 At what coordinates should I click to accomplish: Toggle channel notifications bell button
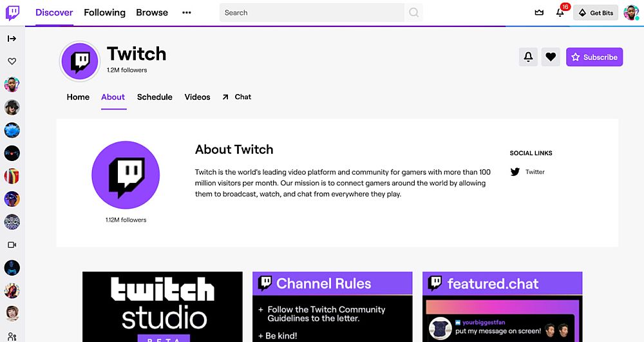(x=528, y=57)
